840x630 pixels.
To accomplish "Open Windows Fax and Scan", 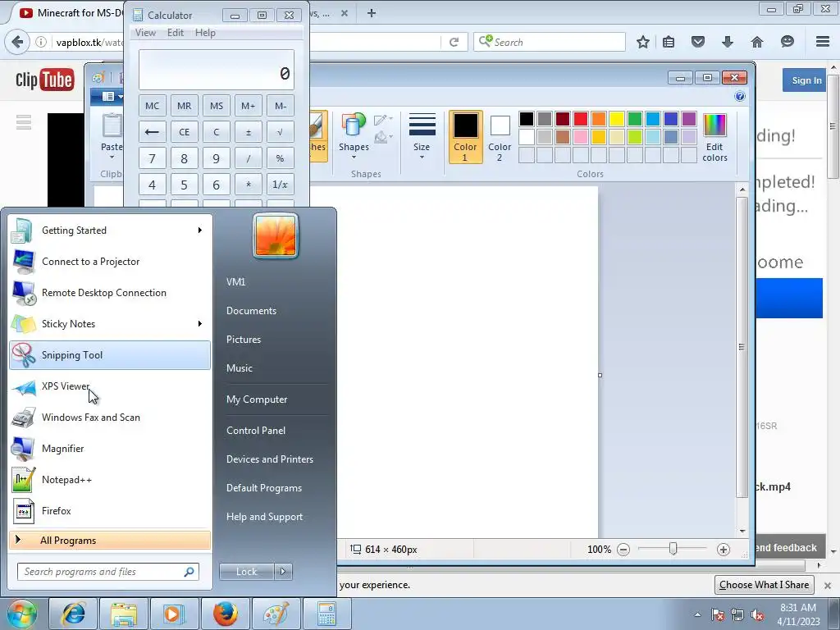I will click(110, 418).
